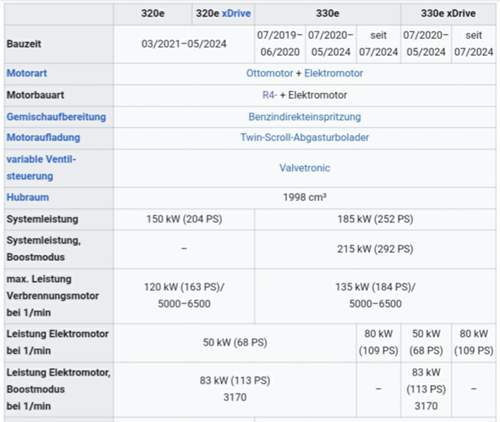Follow the Motorart row link

tap(27, 73)
